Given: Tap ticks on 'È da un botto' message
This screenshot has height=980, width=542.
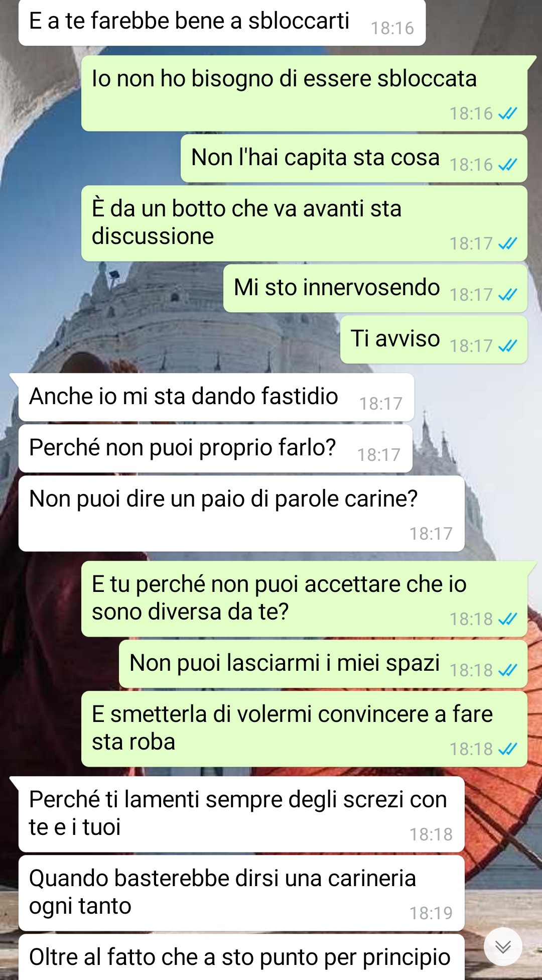Looking at the screenshot, I should click(507, 243).
